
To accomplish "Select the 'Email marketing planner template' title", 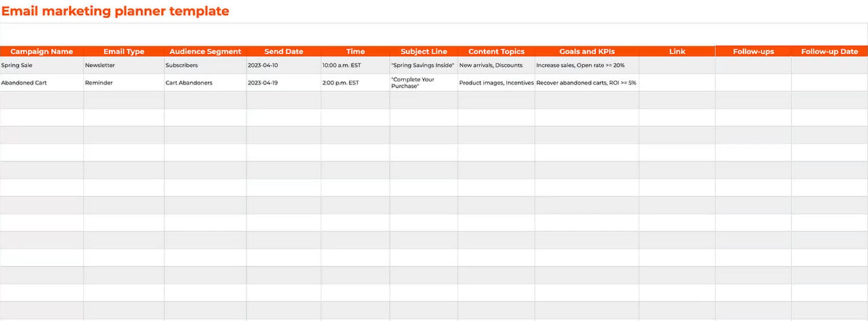I will (115, 12).
